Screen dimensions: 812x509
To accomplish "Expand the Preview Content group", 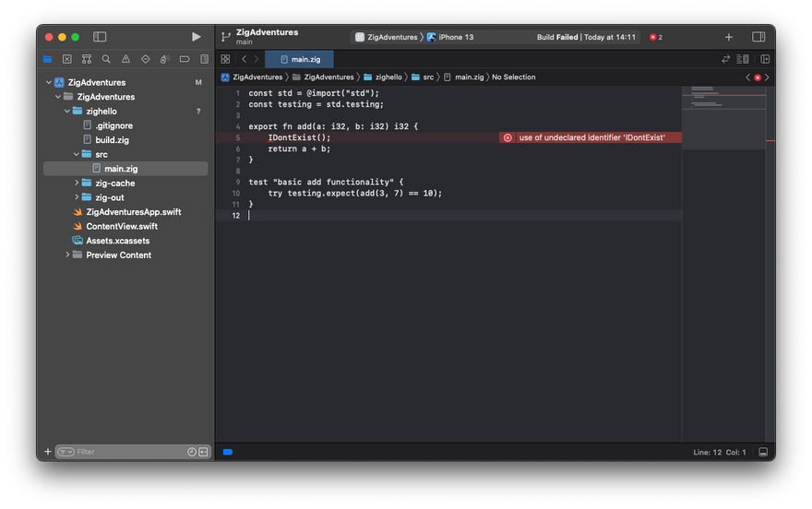I will click(67, 255).
